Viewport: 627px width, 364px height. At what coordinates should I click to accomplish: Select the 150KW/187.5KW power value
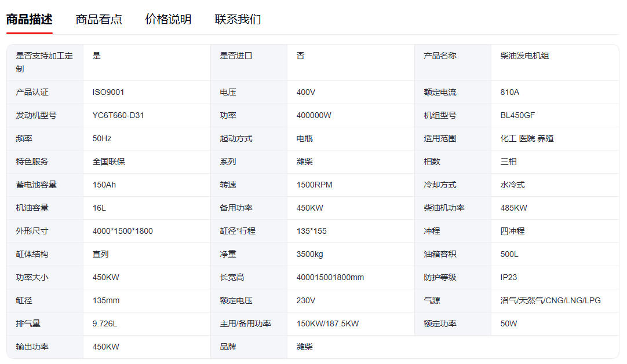click(x=327, y=323)
